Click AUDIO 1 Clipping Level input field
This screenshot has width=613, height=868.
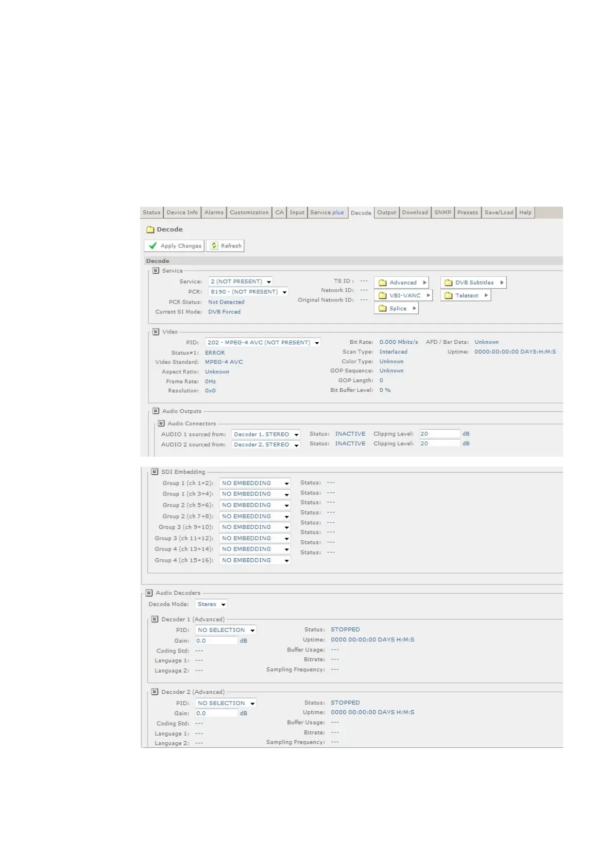click(439, 434)
